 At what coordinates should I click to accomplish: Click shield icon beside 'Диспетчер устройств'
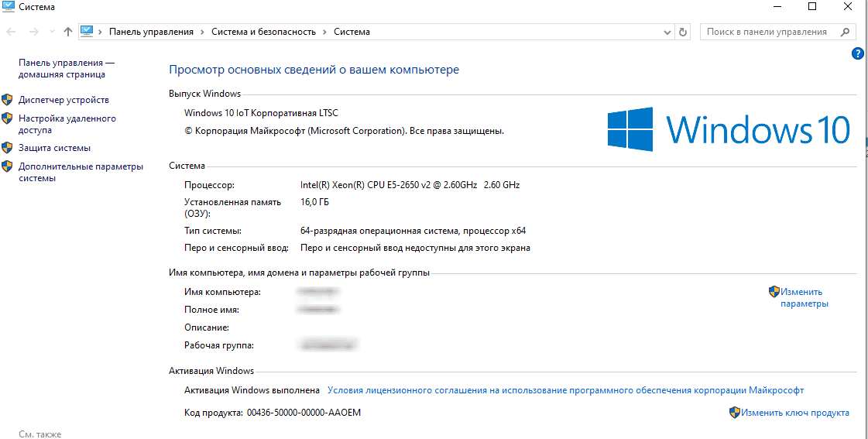click(x=7, y=100)
